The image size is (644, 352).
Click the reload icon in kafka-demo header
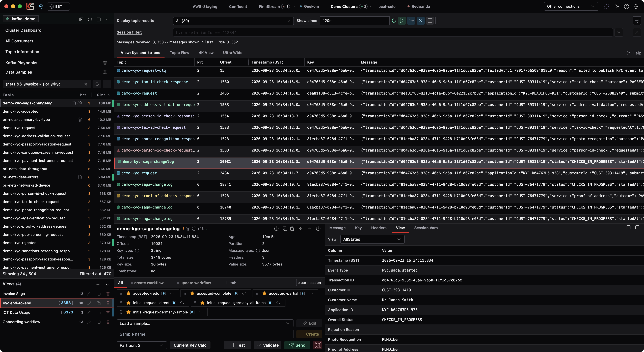coord(90,19)
